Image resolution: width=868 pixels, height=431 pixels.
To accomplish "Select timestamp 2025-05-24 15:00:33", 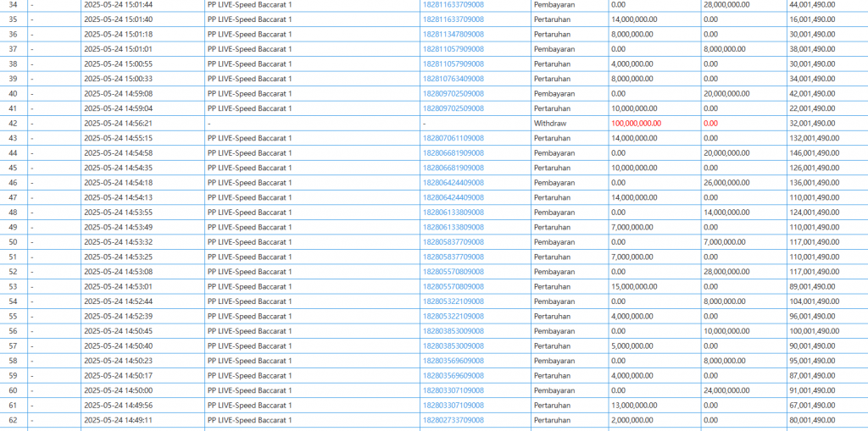I will tap(119, 79).
